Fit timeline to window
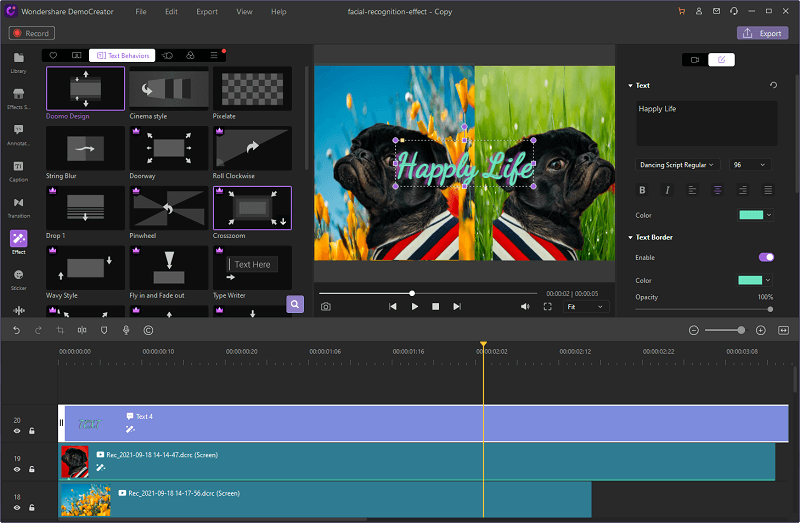This screenshot has height=523, width=800. [x=784, y=330]
